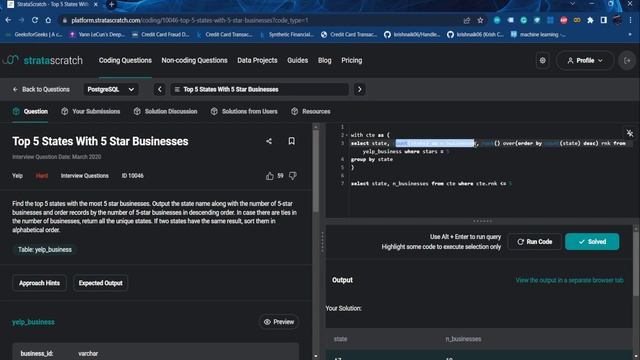Screen dimensions: 640x360
Task: Click the share question icon
Action: (x=269, y=141)
